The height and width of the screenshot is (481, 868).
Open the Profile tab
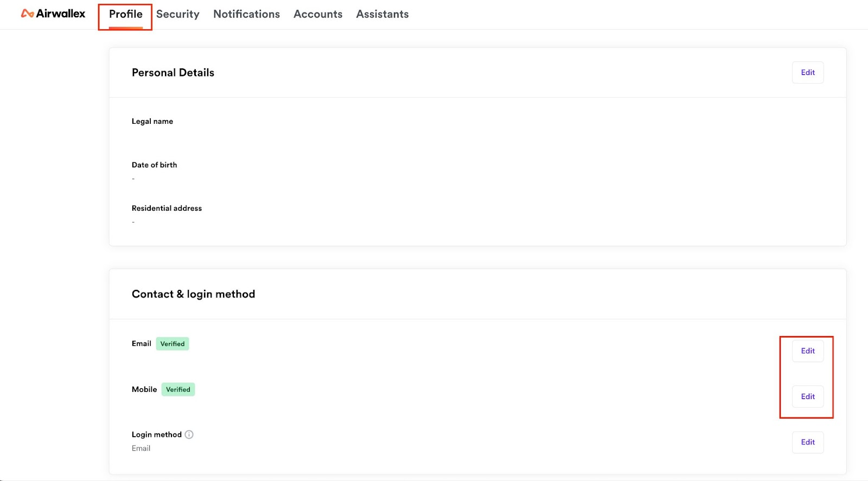click(125, 14)
